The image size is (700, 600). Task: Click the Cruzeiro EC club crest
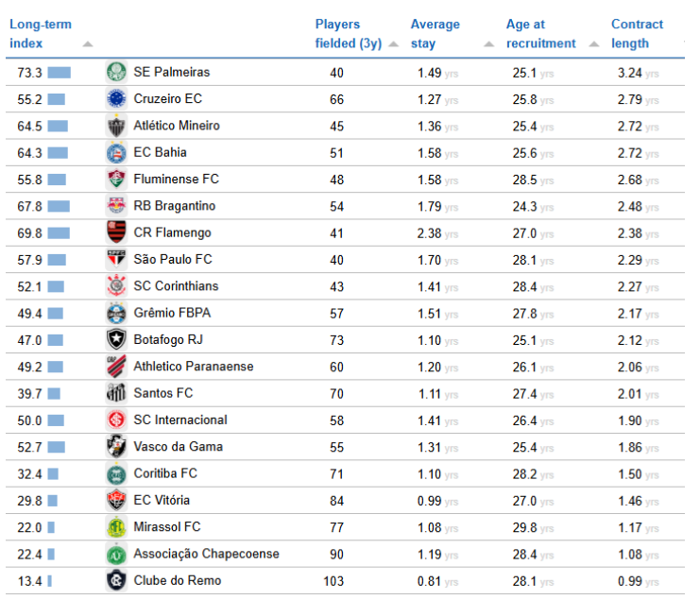[x=116, y=98]
